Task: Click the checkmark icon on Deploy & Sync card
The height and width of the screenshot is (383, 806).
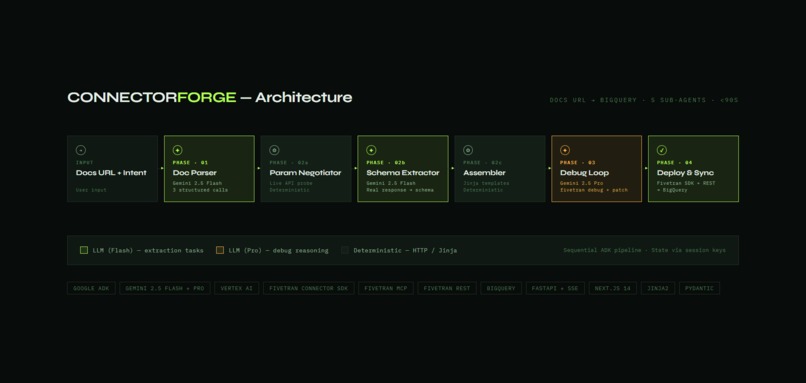Action: click(x=662, y=150)
